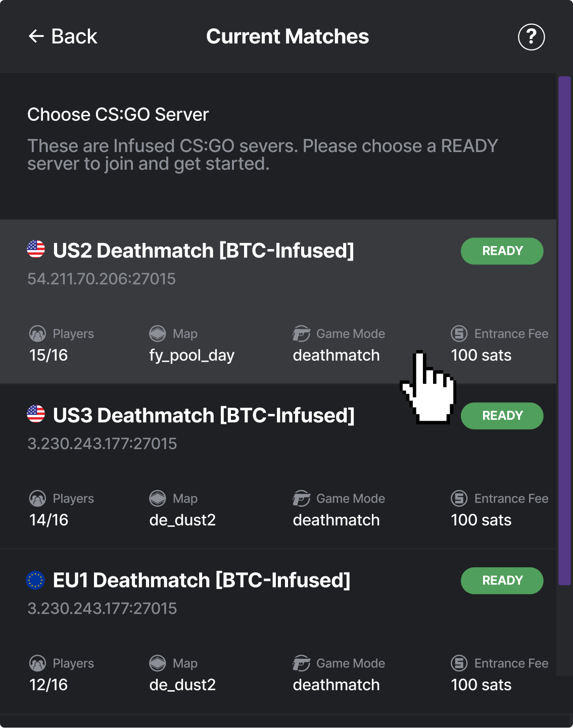Click the US flag beside US2 Deathmatch
Screen dimensions: 573x728
[36, 249]
